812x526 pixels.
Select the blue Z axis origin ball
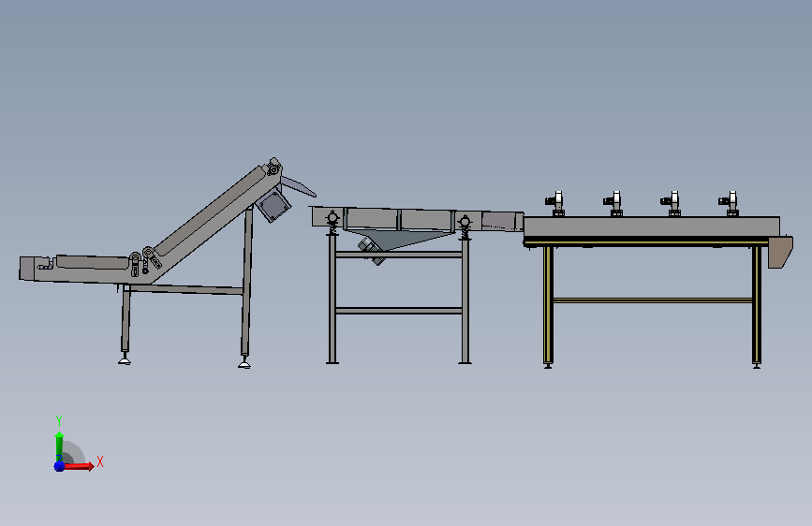pos(59,466)
